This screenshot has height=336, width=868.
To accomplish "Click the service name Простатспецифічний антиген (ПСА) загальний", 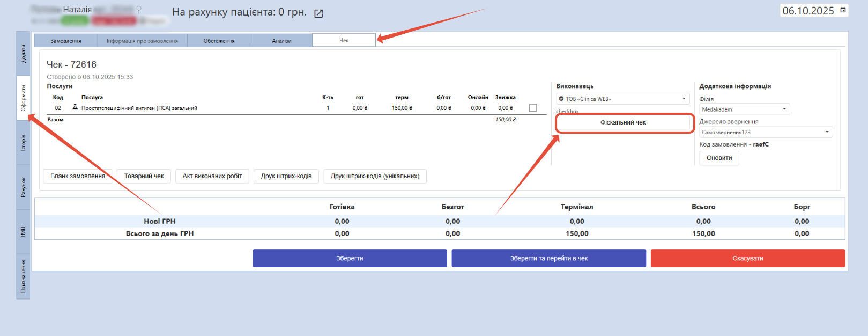I will coord(139,108).
